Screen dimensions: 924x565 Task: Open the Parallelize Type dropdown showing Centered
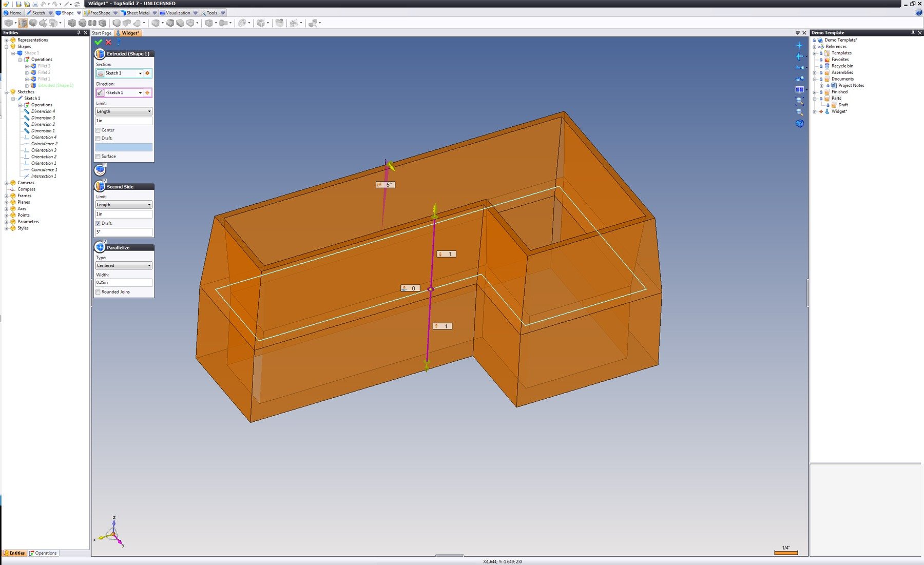coord(124,266)
